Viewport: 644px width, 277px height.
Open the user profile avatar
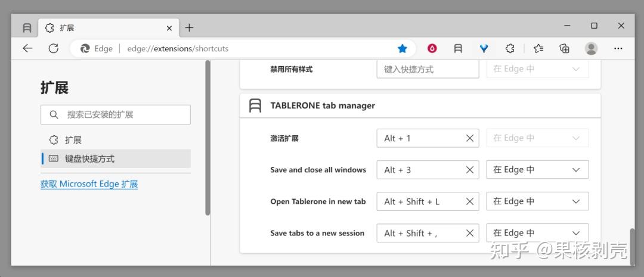pos(591,49)
